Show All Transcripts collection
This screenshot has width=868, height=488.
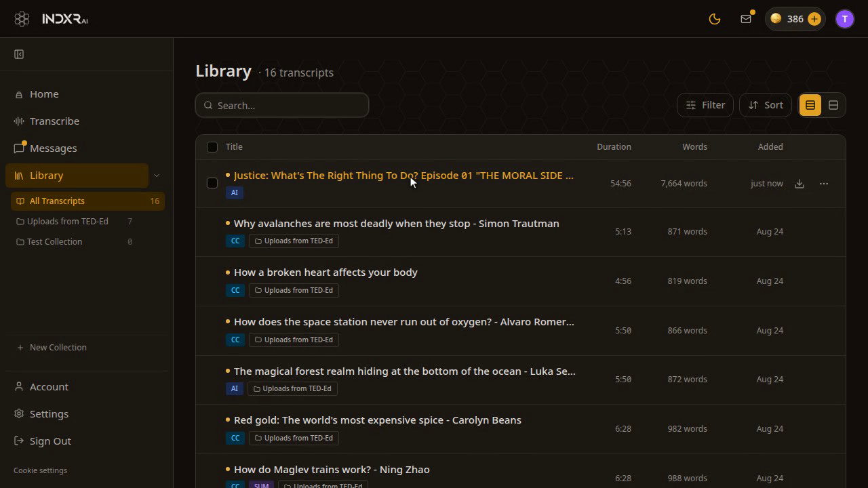point(87,201)
